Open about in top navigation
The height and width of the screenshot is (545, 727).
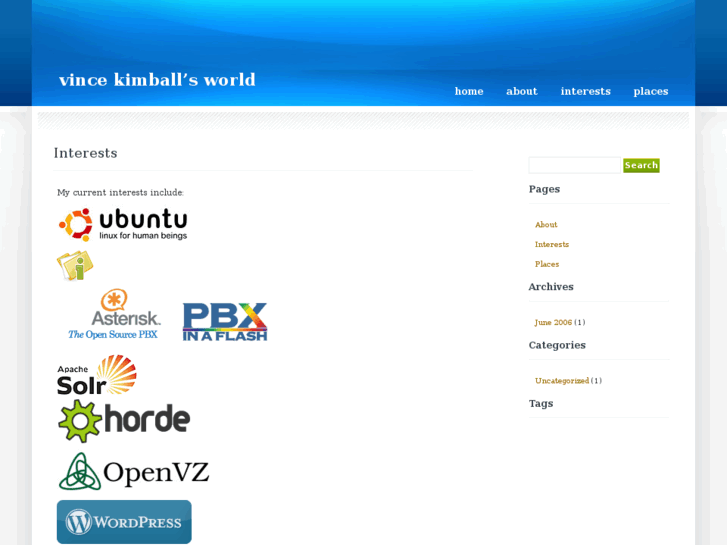522,91
